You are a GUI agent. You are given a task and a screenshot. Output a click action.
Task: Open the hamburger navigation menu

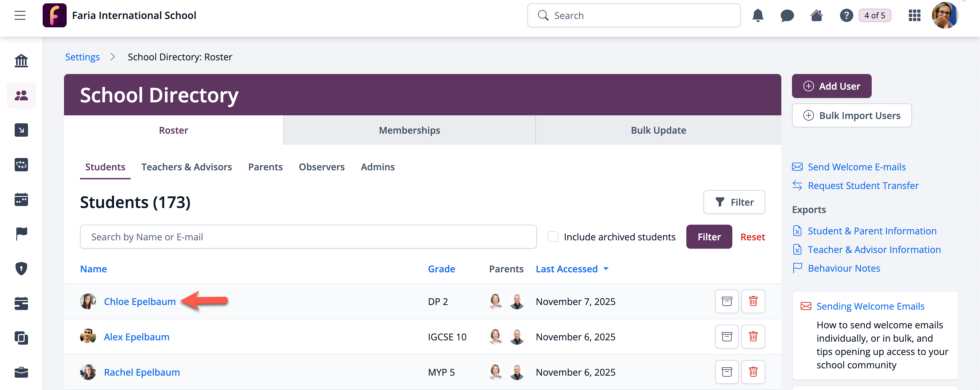(x=20, y=15)
